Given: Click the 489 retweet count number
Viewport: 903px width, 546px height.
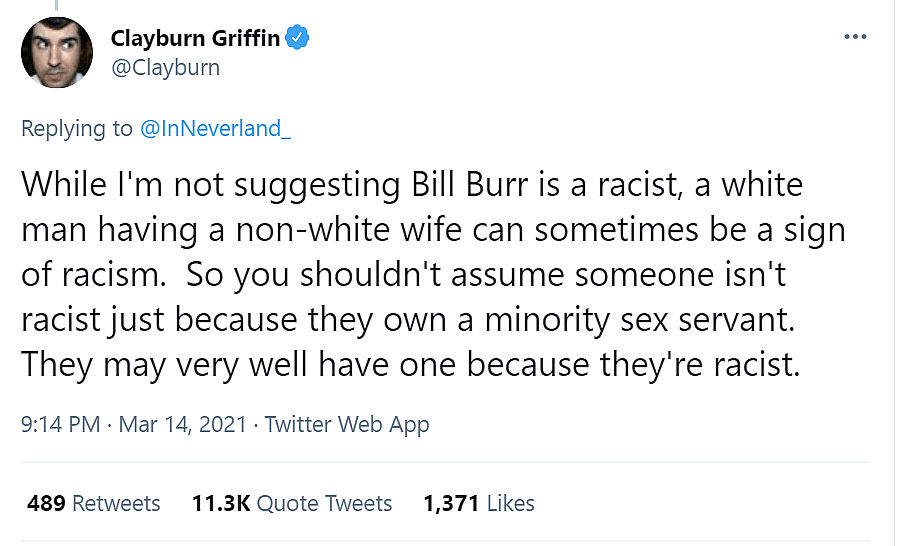Looking at the screenshot, I should [x=46, y=503].
